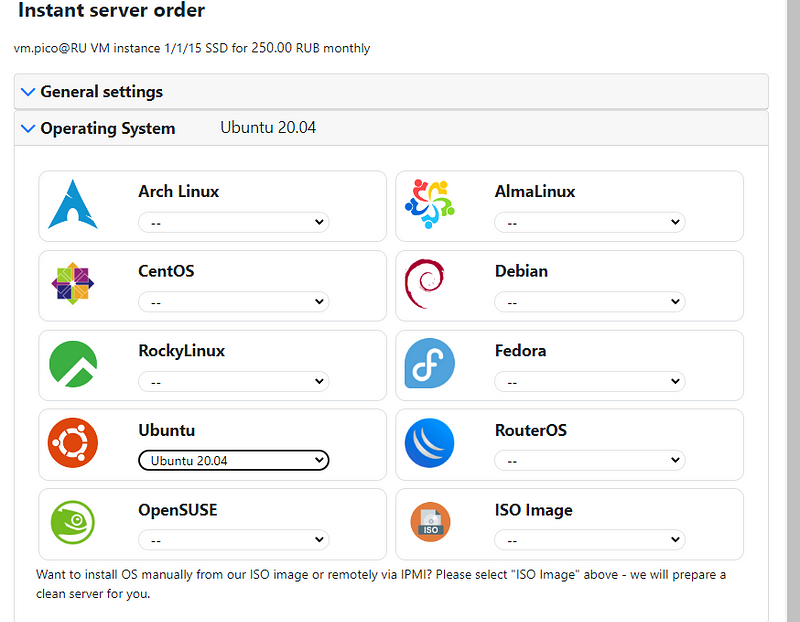The height and width of the screenshot is (622, 800).
Task: Open the RouterOS version dropdown
Action: 589,460
